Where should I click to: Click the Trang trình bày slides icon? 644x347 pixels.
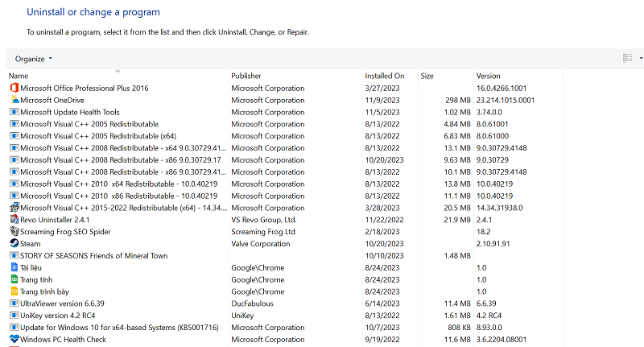point(14,291)
